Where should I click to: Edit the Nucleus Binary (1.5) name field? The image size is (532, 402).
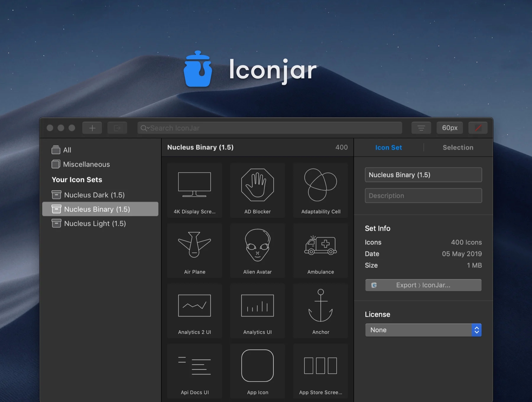pos(423,175)
